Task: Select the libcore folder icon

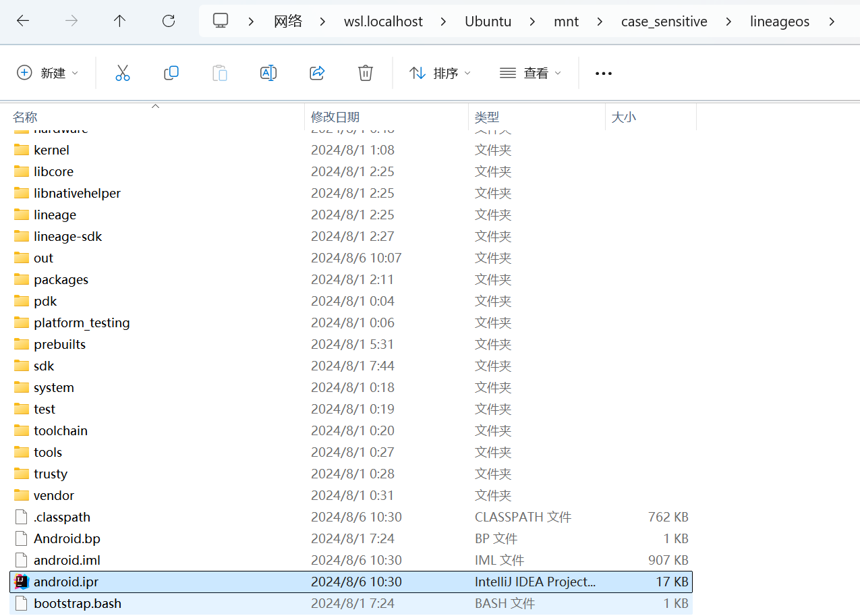Action: pyautogui.click(x=22, y=171)
